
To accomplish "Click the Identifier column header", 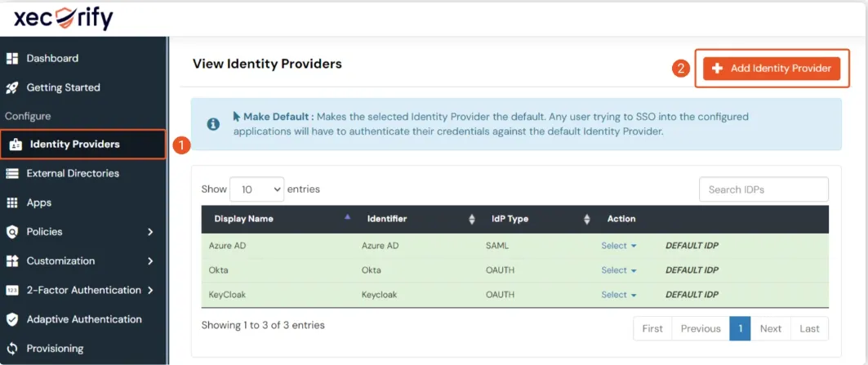I will [x=387, y=219].
